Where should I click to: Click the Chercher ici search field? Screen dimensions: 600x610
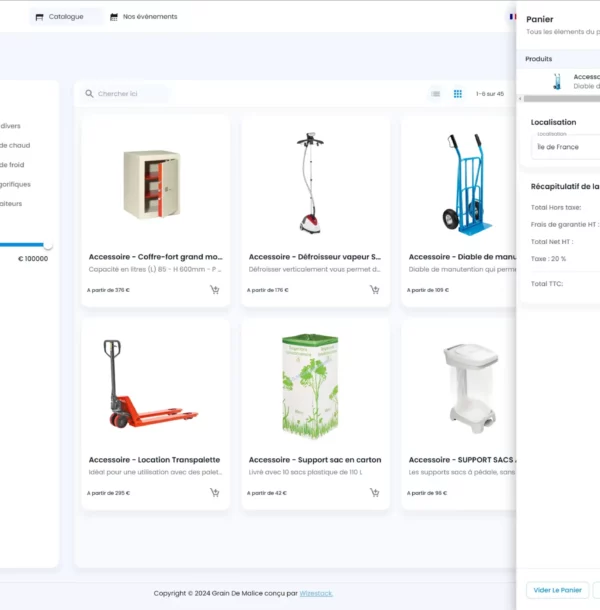[130, 94]
